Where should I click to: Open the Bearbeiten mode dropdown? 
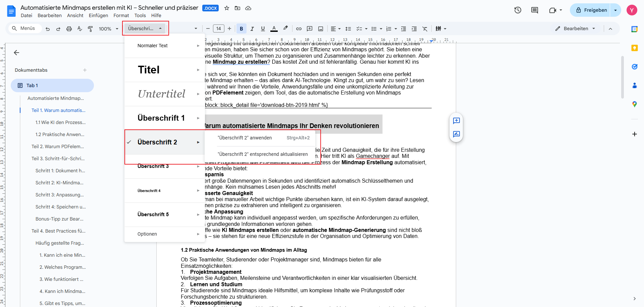[x=575, y=29]
